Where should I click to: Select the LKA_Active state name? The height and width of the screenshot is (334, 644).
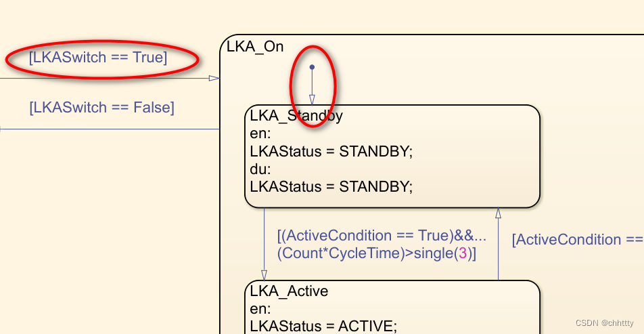[289, 291]
